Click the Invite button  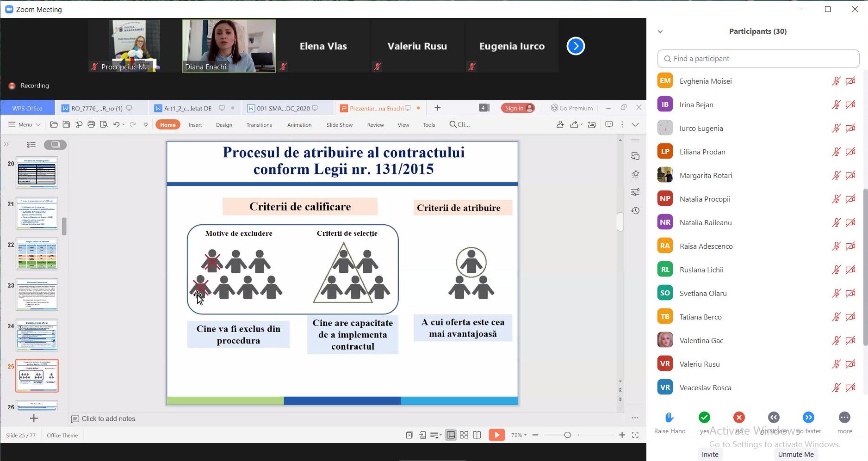point(710,455)
